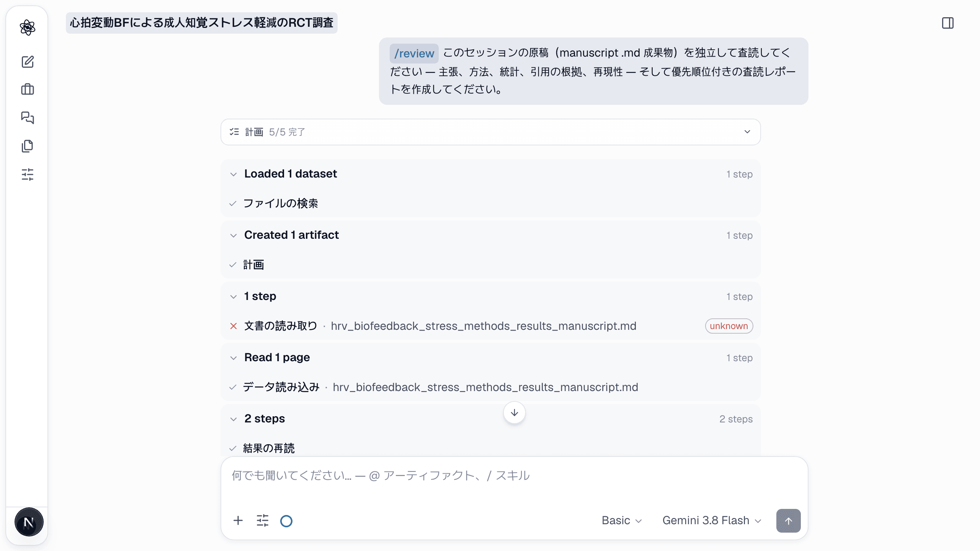Collapse the Read 1 page group
This screenshot has height=551, width=980.
click(x=234, y=358)
